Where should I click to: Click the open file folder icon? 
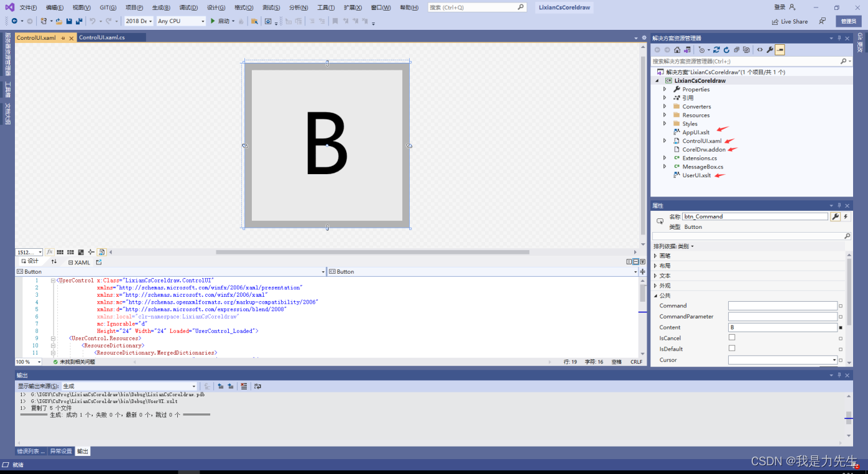point(59,21)
